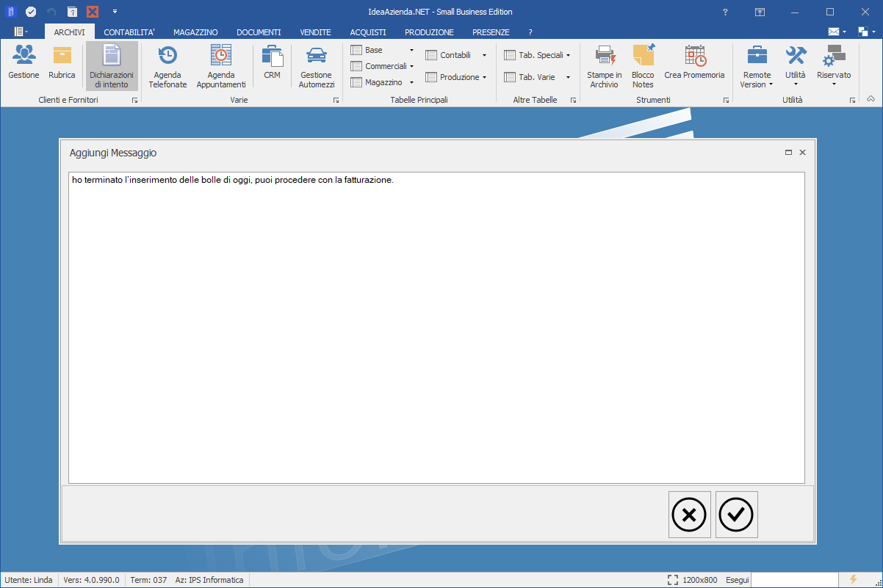The width and height of the screenshot is (883, 588).
Task: Expand the Base tables dropdown
Action: coord(382,50)
